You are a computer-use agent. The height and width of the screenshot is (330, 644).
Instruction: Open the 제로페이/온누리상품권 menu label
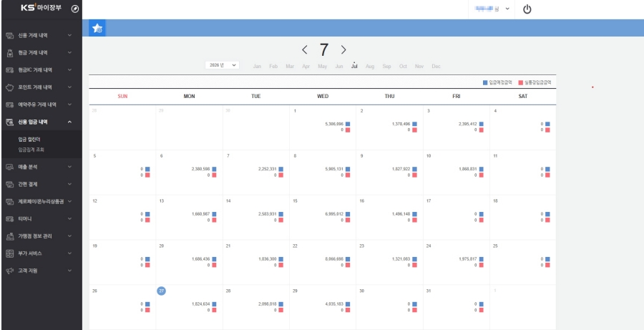tap(41, 201)
